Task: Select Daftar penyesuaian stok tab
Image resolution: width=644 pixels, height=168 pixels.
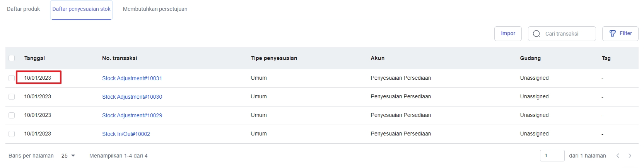Action: coord(82,9)
